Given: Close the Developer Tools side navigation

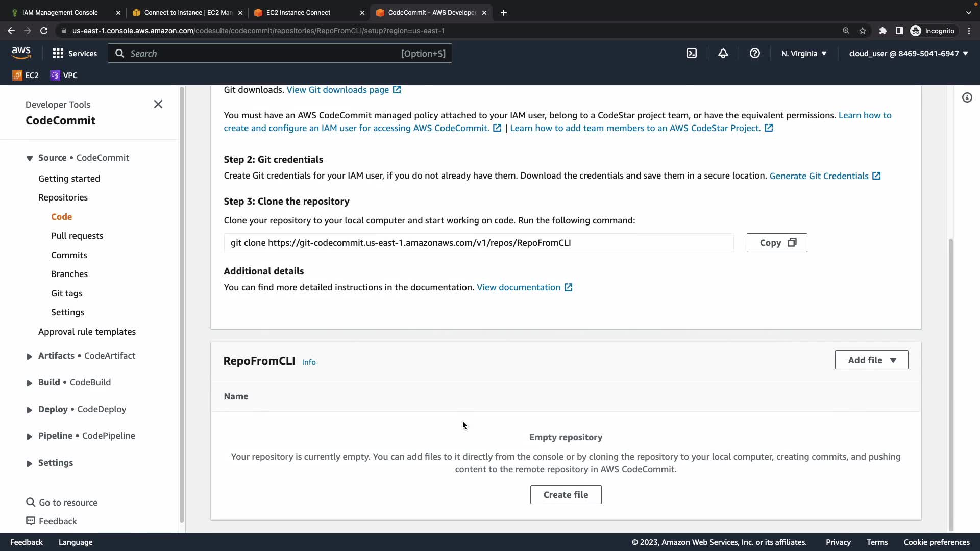Looking at the screenshot, I should pos(158,104).
